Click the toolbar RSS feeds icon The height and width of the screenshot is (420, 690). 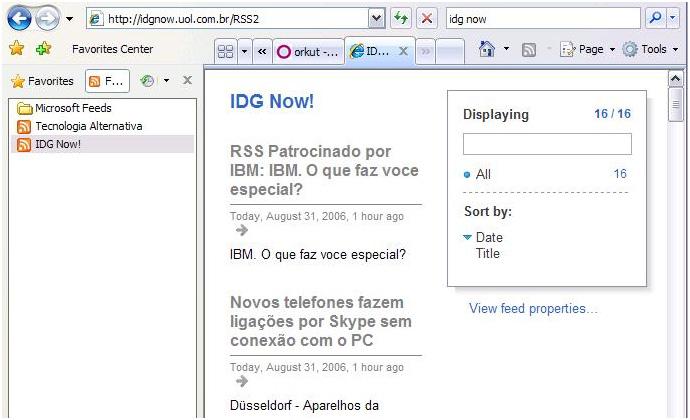tap(529, 50)
